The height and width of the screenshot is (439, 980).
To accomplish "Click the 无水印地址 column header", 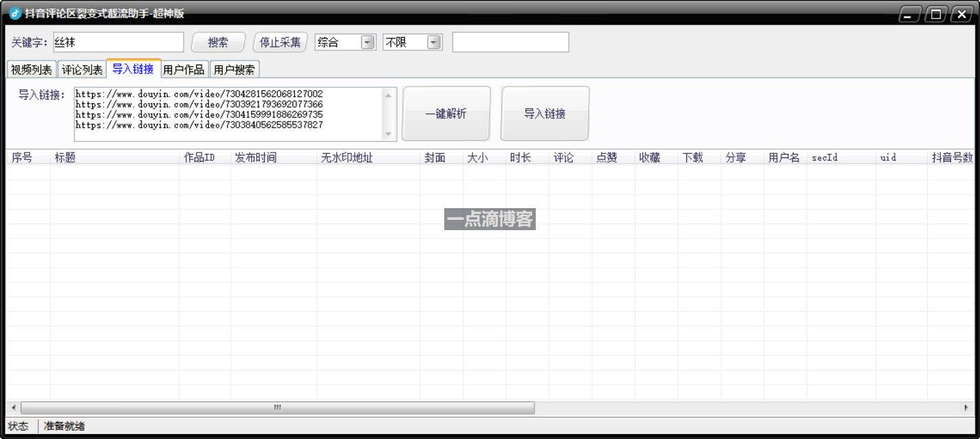I will (369, 157).
